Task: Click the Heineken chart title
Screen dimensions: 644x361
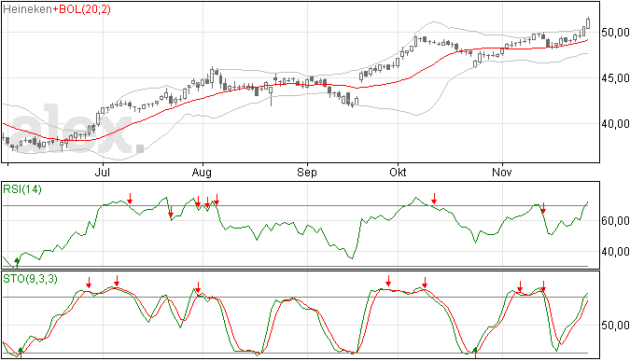Action: coord(27,9)
